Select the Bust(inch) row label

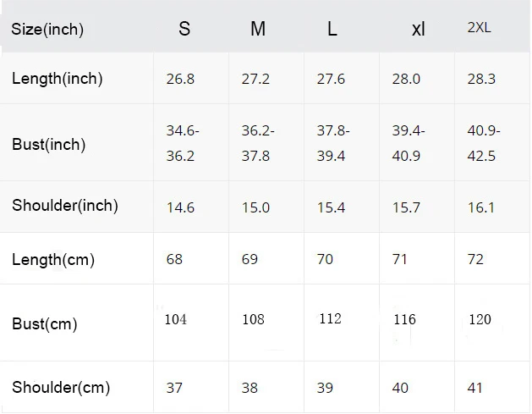pos(49,144)
